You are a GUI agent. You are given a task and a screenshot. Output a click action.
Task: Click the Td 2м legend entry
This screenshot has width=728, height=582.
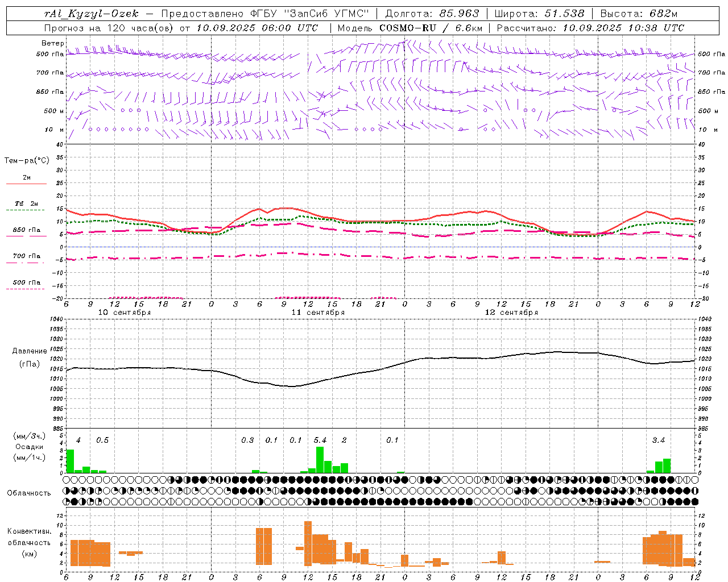26,203
